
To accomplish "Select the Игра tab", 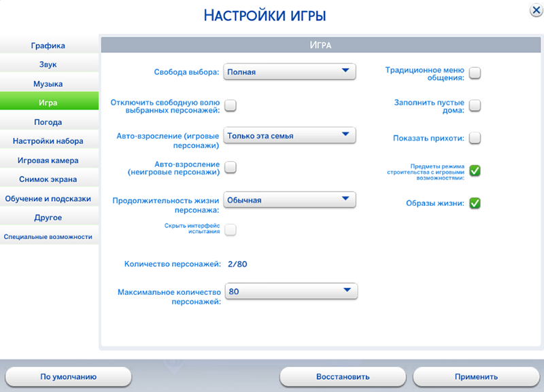I will [x=48, y=103].
